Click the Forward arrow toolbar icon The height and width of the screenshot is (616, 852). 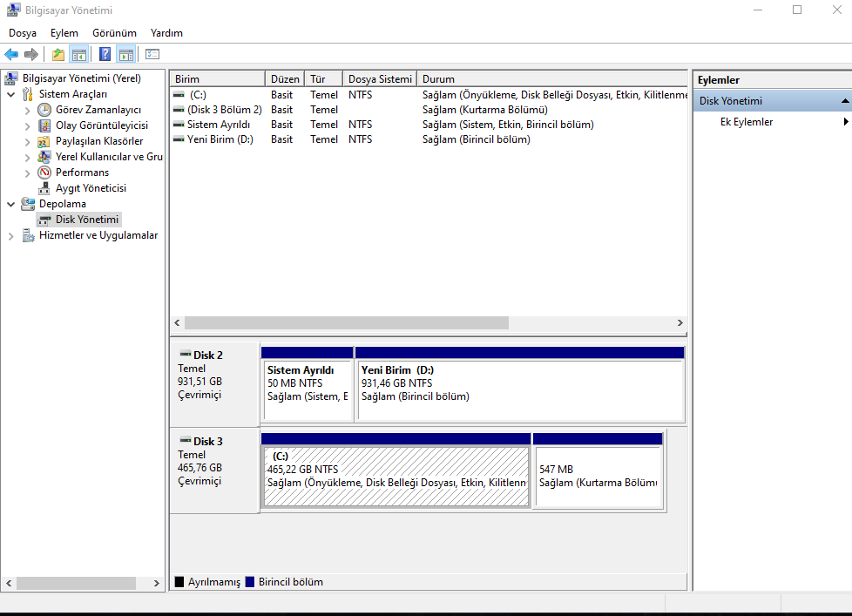click(31, 54)
